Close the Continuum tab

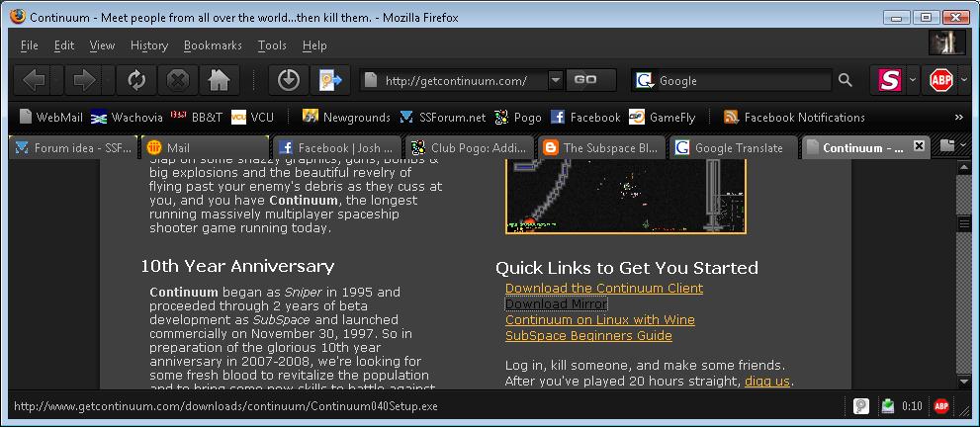[x=918, y=145]
